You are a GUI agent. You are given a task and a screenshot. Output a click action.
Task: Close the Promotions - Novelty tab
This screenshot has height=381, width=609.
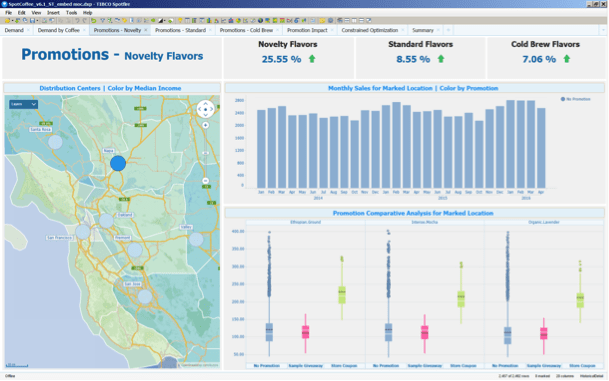pyautogui.click(x=146, y=30)
